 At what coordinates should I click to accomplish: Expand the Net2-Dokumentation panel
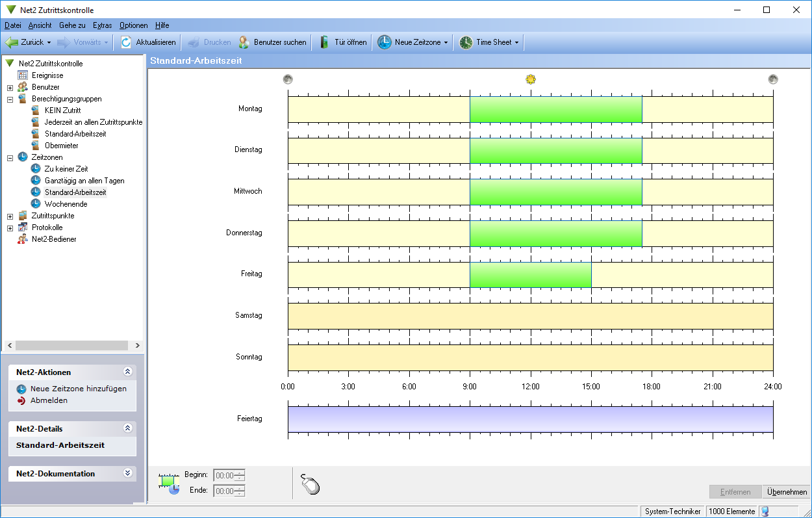pyautogui.click(x=127, y=474)
